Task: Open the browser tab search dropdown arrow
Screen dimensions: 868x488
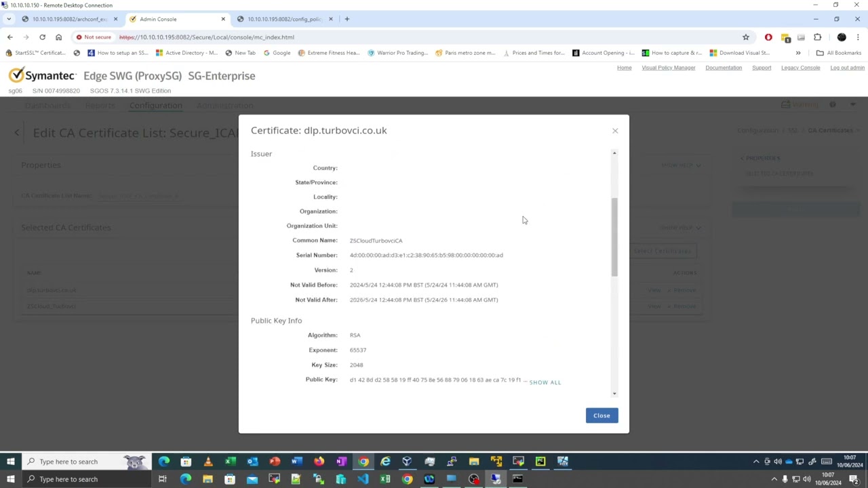Action: point(9,19)
